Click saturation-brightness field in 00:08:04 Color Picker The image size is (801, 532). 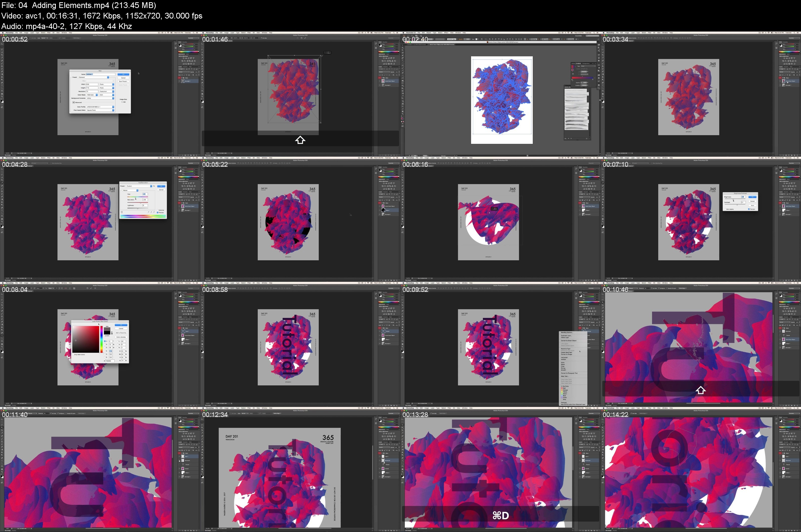tap(86, 340)
